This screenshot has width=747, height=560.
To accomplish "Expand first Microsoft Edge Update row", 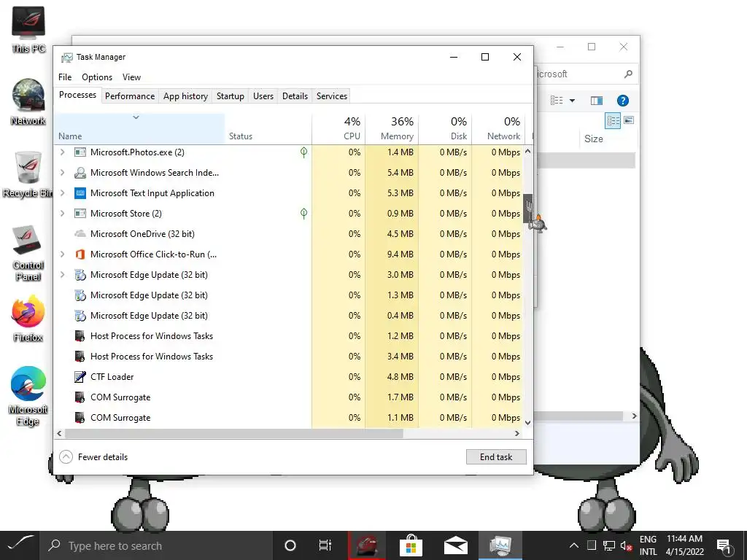I will tap(63, 275).
